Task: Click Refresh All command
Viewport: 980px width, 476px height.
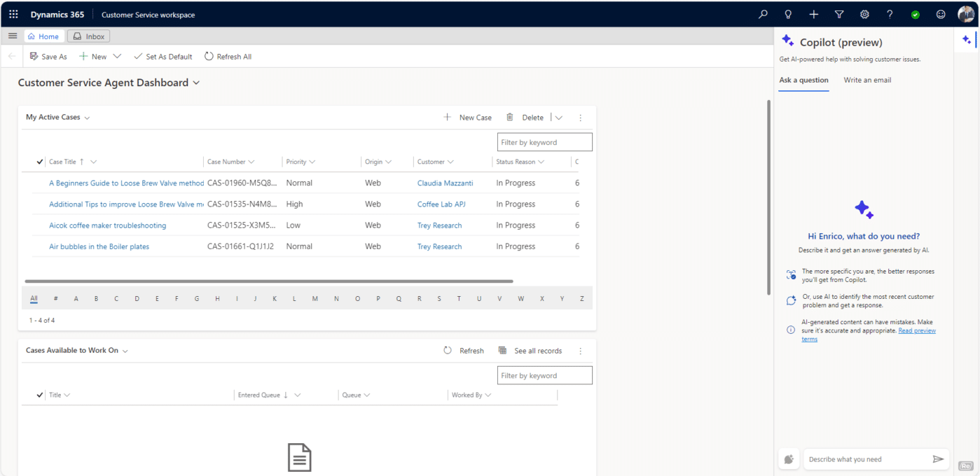Action: 228,57
